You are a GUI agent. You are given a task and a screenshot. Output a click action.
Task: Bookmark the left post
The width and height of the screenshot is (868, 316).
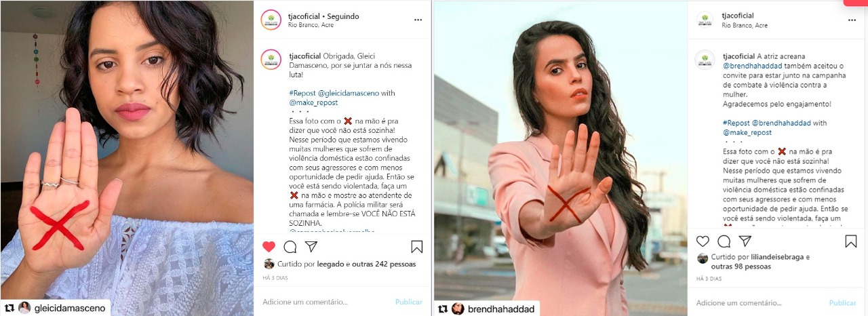tap(417, 246)
